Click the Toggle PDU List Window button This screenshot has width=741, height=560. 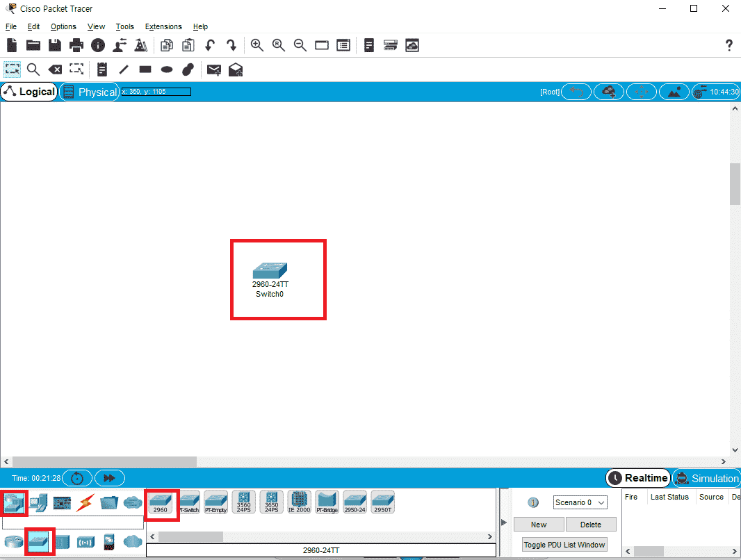click(564, 545)
